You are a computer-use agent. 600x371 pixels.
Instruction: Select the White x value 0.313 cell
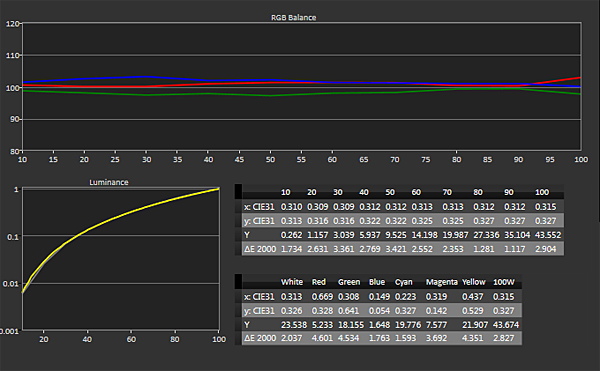point(291,297)
